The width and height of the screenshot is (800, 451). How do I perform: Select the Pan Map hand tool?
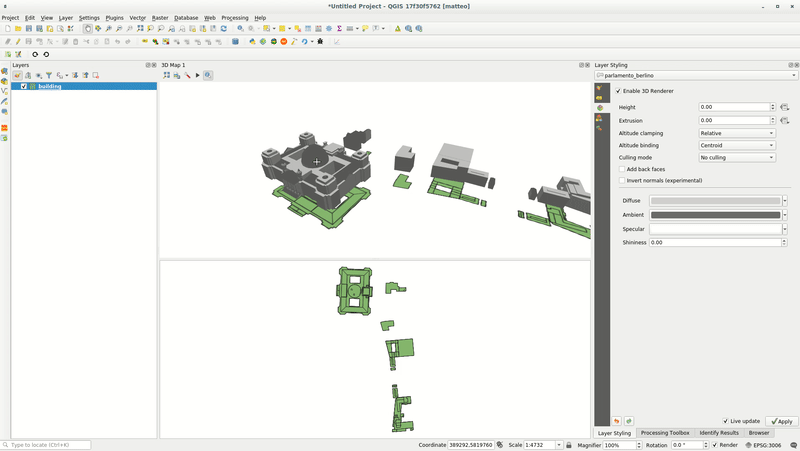point(87,29)
